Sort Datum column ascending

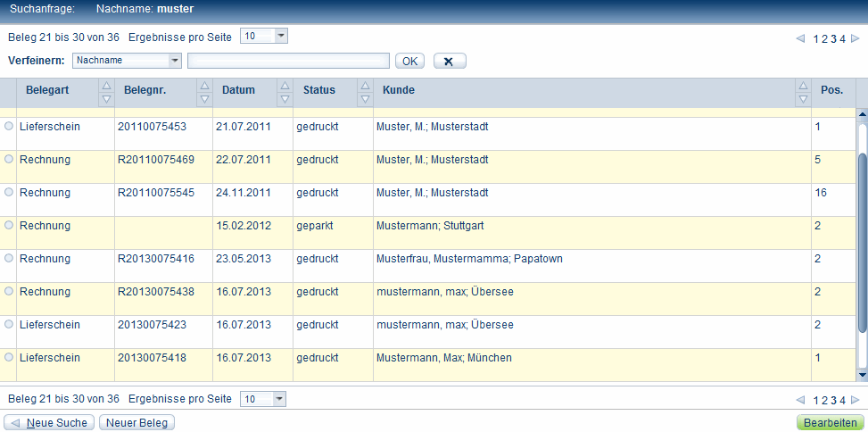(x=285, y=86)
